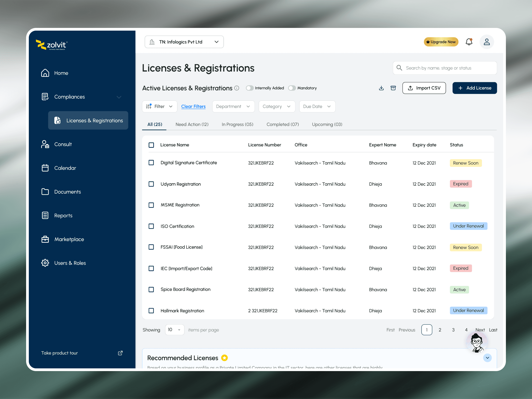Open Marketplace from the sidebar

click(69, 239)
